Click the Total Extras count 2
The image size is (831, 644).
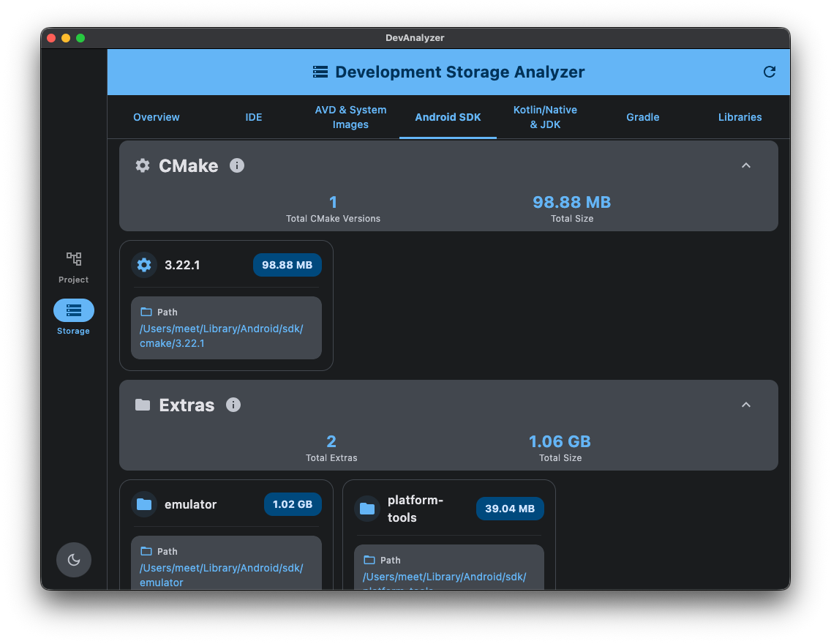click(331, 441)
